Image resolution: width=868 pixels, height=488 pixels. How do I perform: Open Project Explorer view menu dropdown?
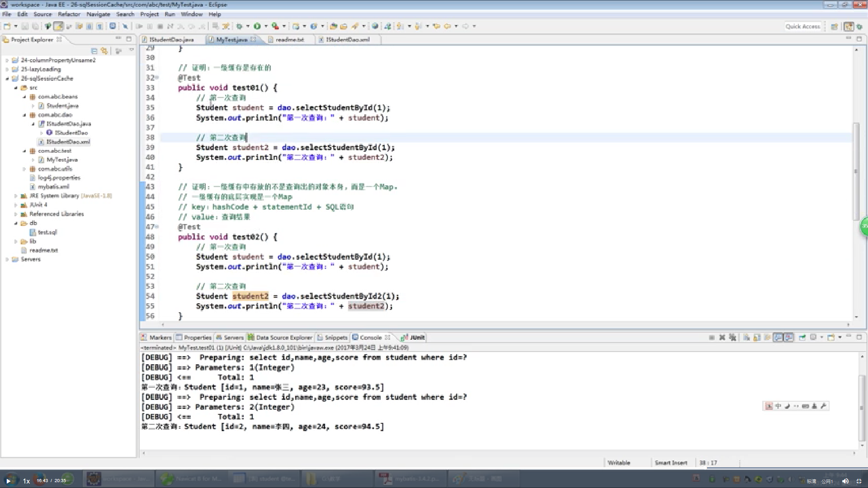click(x=132, y=51)
